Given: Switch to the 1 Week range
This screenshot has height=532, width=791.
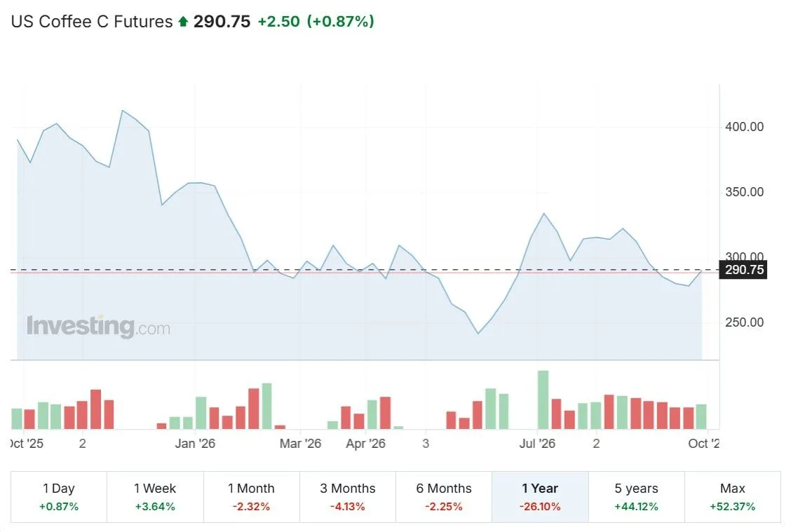Looking at the screenshot, I should (x=156, y=497).
